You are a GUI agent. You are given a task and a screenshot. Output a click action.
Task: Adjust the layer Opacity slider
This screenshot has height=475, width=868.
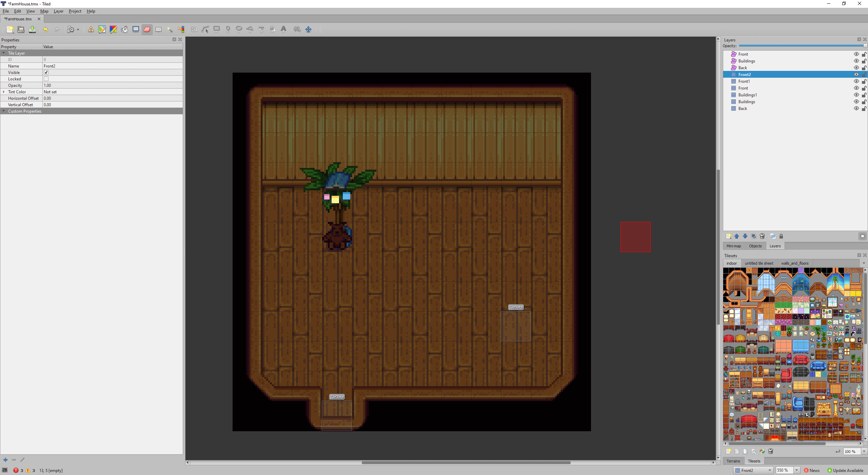click(802, 46)
